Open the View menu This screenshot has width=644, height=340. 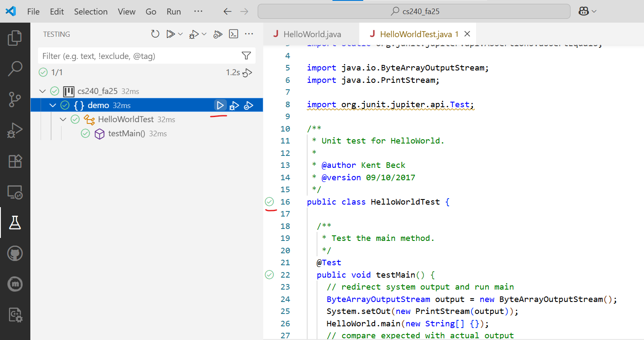[x=126, y=12]
